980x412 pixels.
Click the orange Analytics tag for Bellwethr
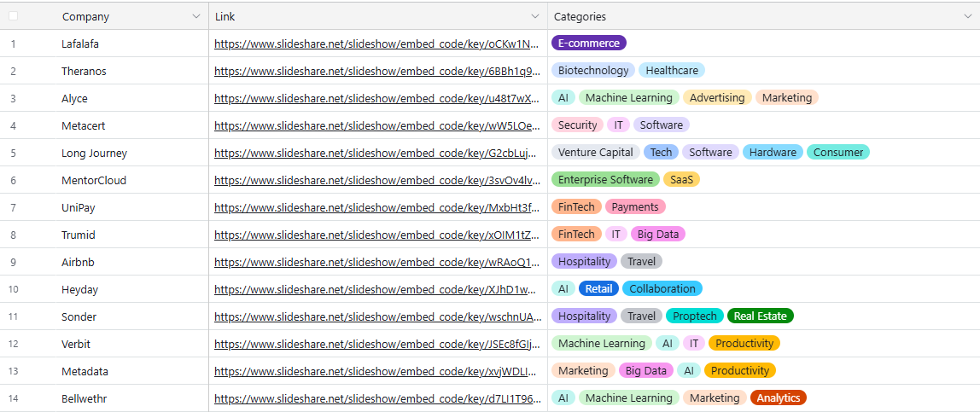tap(778, 398)
